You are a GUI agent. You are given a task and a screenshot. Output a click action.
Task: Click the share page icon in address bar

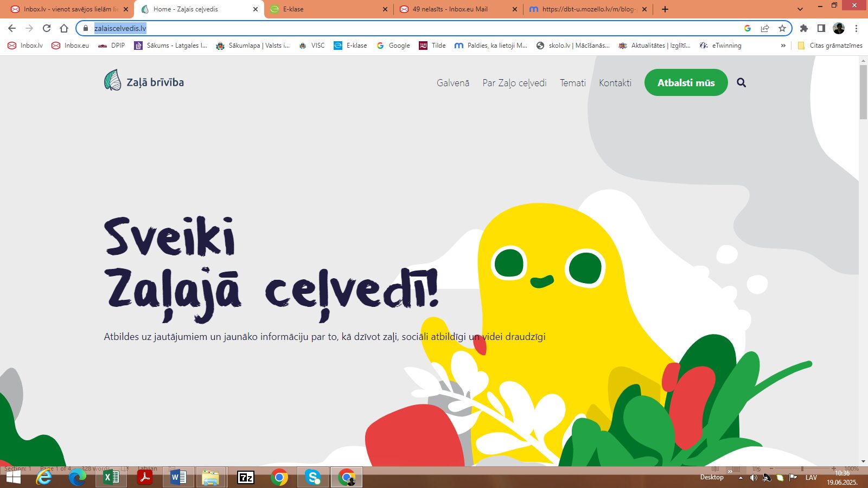(x=765, y=28)
